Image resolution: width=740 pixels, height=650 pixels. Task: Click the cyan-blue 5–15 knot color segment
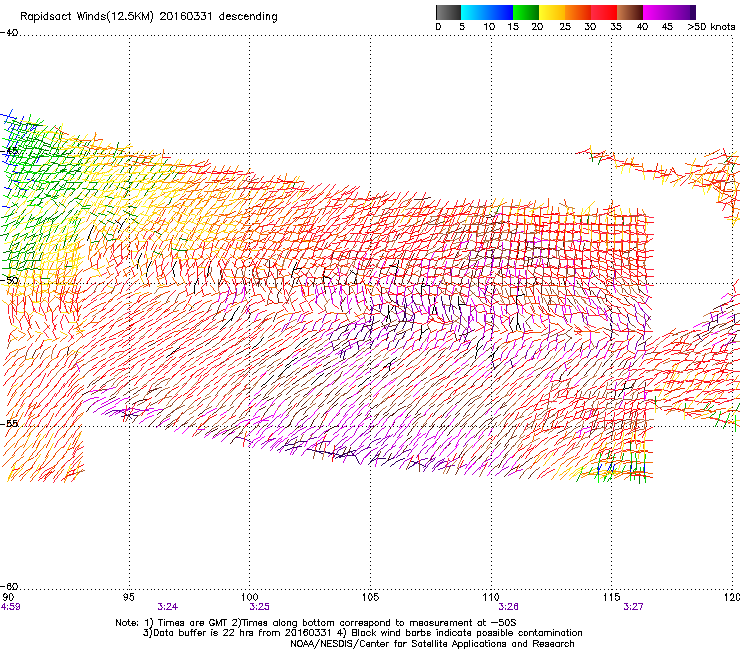point(487,12)
